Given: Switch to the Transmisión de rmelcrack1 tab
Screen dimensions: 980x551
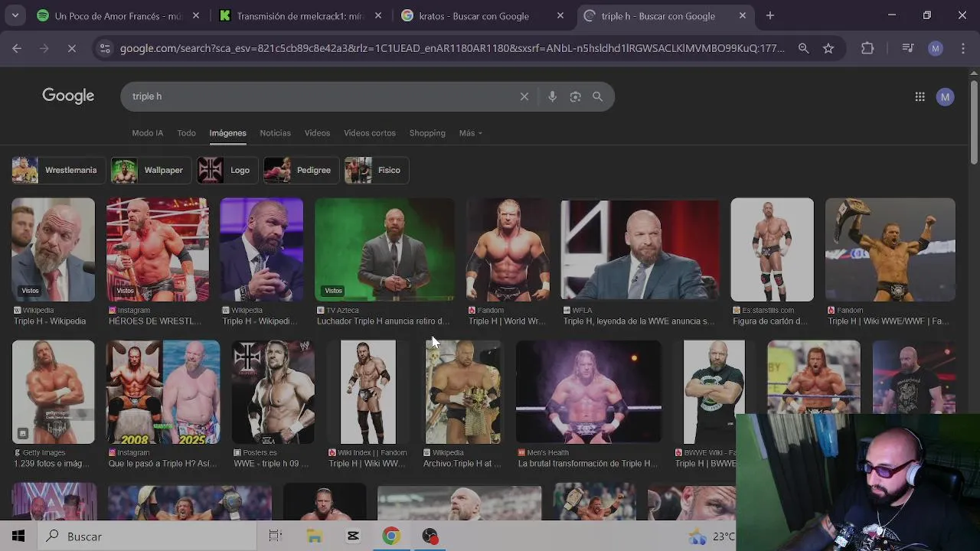Looking at the screenshot, I should pos(299,15).
